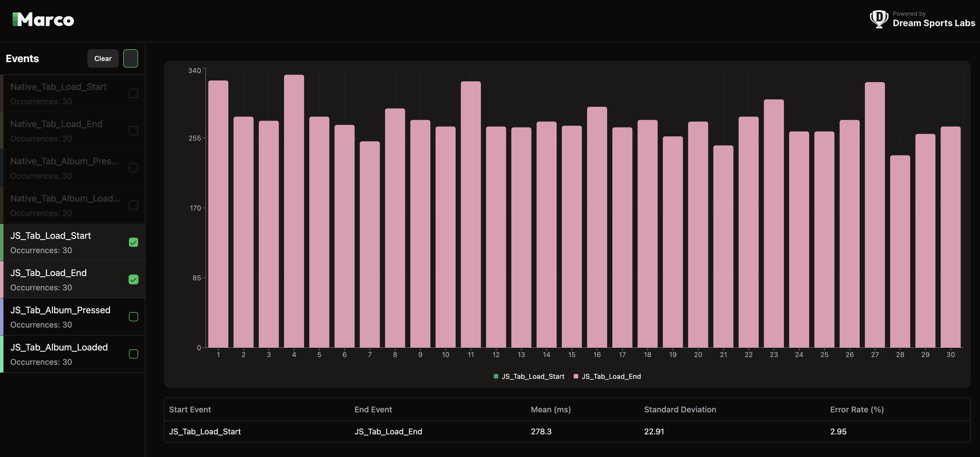Uncheck the JS_Tab_Load_End event checkbox
This screenshot has height=457, width=980.
click(x=134, y=280)
